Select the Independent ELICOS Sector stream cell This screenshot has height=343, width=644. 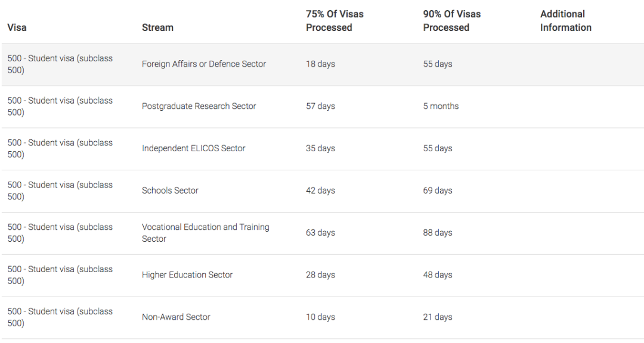pos(193,148)
